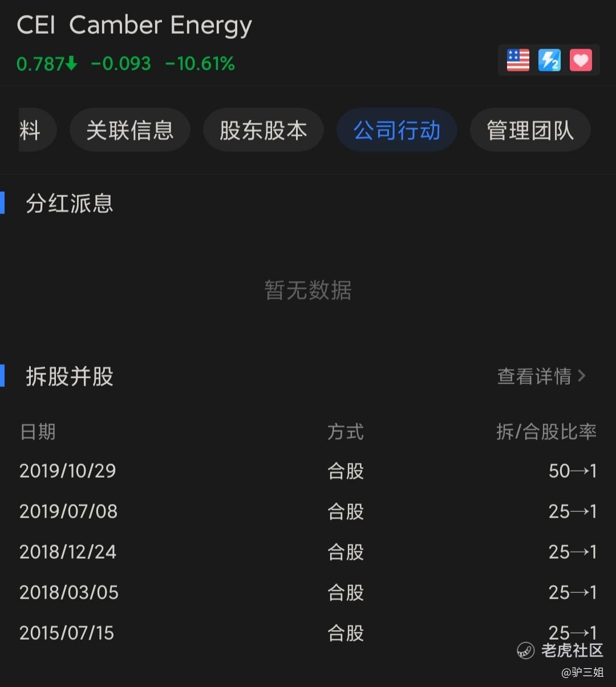Image resolution: width=616 pixels, height=687 pixels.
Task: Tap the chevron next to 查看详情
Action: pos(581,376)
